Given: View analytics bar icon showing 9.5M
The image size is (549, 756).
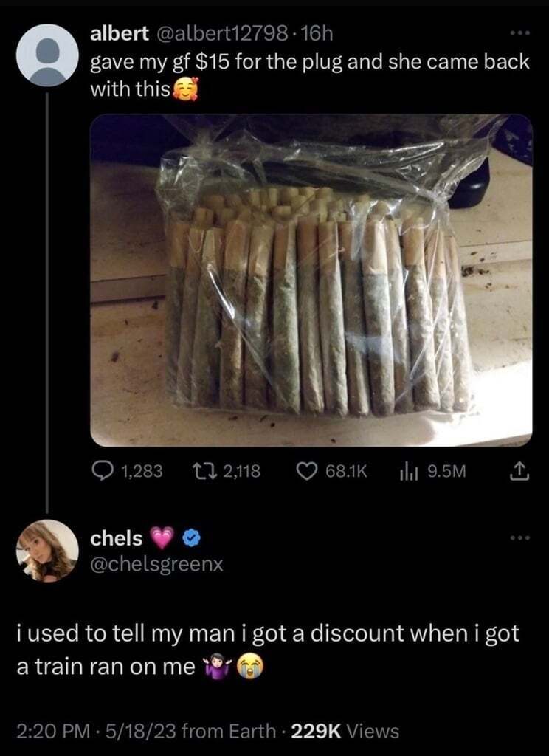Looking at the screenshot, I should click(x=408, y=472).
